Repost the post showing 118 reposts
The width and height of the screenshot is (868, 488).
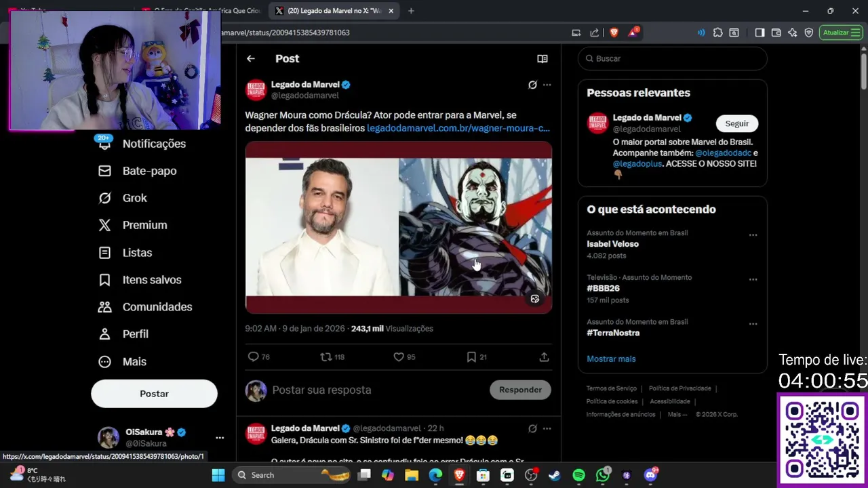click(x=332, y=357)
